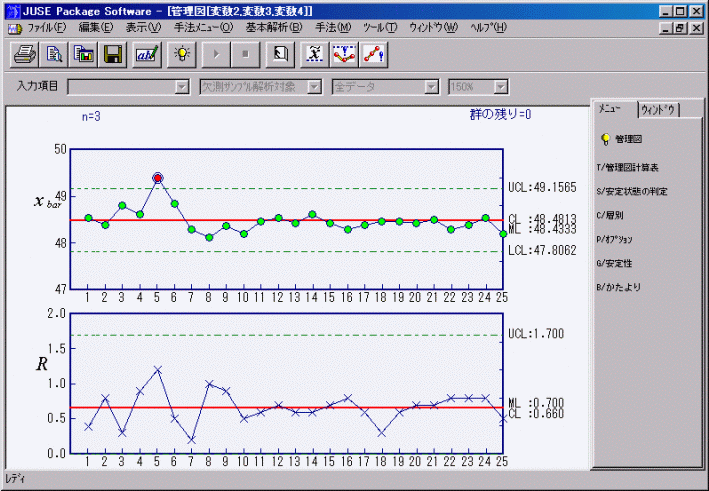709x491 pixels.
Task: Click the red trend line chart icon
Action: (x=373, y=54)
